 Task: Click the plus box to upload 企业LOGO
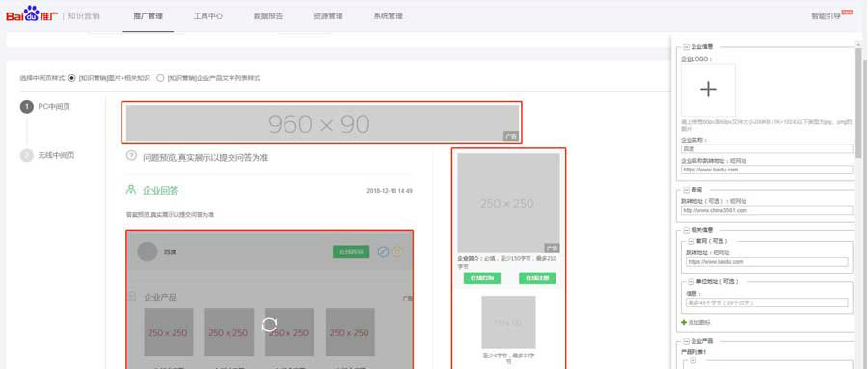(708, 89)
